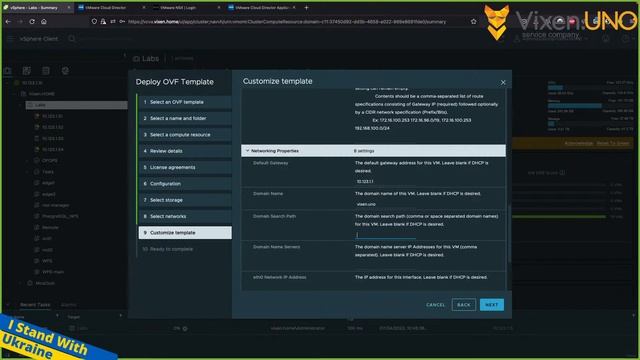Select step 9 Customize template
The width and height of the screenshot is (640, 360).
[185, 233]
